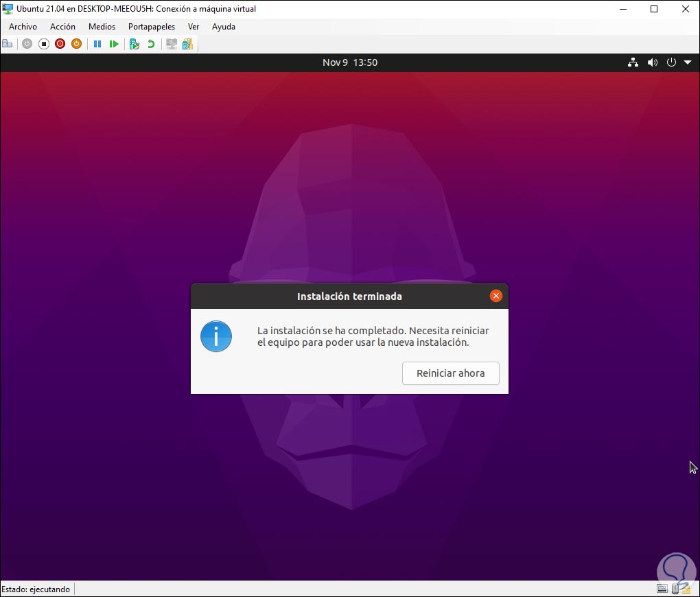Click the Estado: ejecutando status text
Viewport: 700px width, 597px height.
pyautogui.click(x=36, y=589)
